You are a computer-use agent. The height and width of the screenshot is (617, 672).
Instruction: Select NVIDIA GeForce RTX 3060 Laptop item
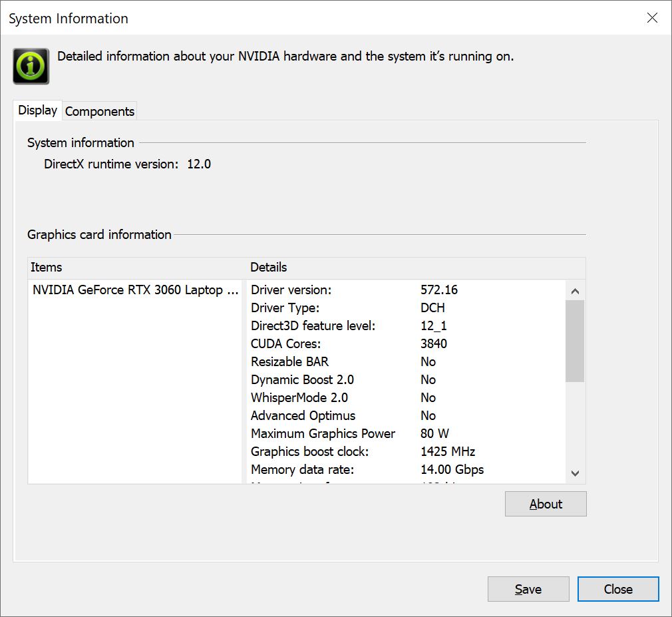pyautogui.click(x=136, y=290)
